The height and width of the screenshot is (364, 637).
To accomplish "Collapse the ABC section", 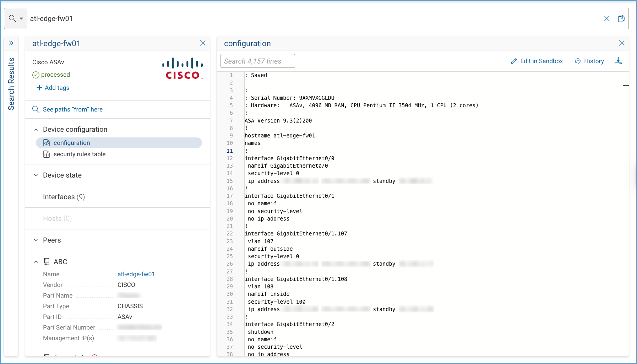I will click(36, 262).
